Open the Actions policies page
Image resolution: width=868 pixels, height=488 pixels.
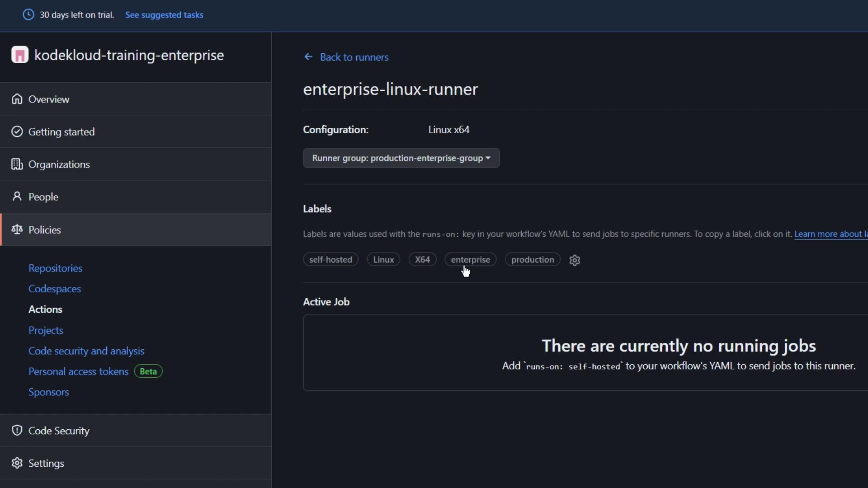pos(45,310)
